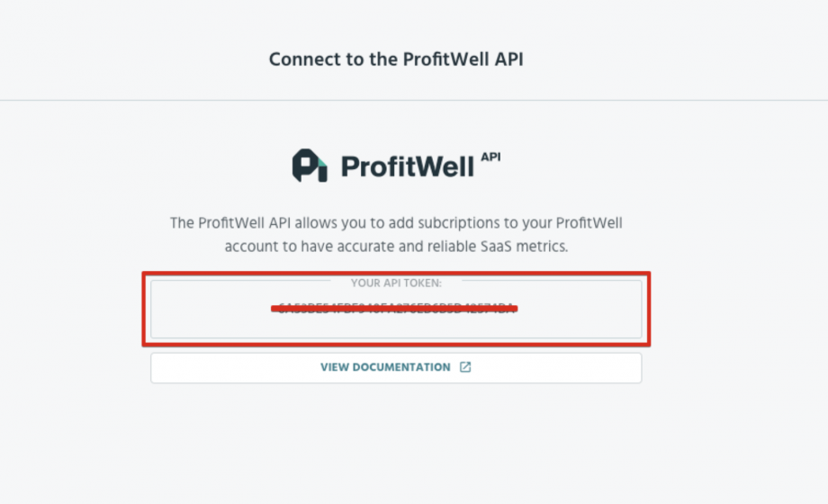The height and width of the screenshot is (504, 828).
Task: Select the redacted API token value
Action: (396, 309)
